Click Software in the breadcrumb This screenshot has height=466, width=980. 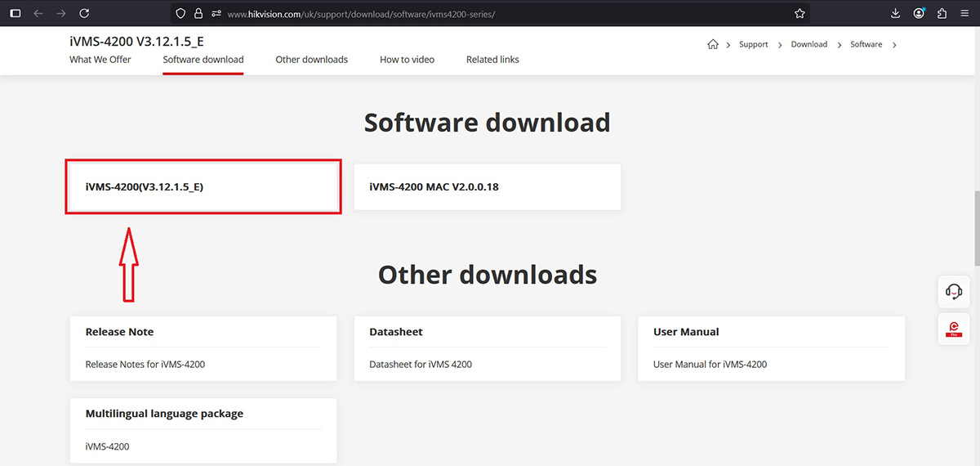(x=866, y=44)
